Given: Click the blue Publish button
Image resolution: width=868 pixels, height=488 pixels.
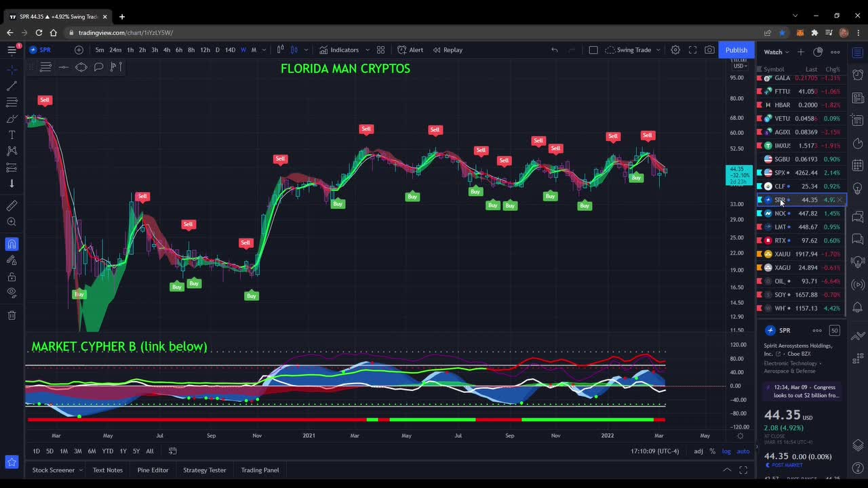Looking at the screenshot, I should (736, 49).
